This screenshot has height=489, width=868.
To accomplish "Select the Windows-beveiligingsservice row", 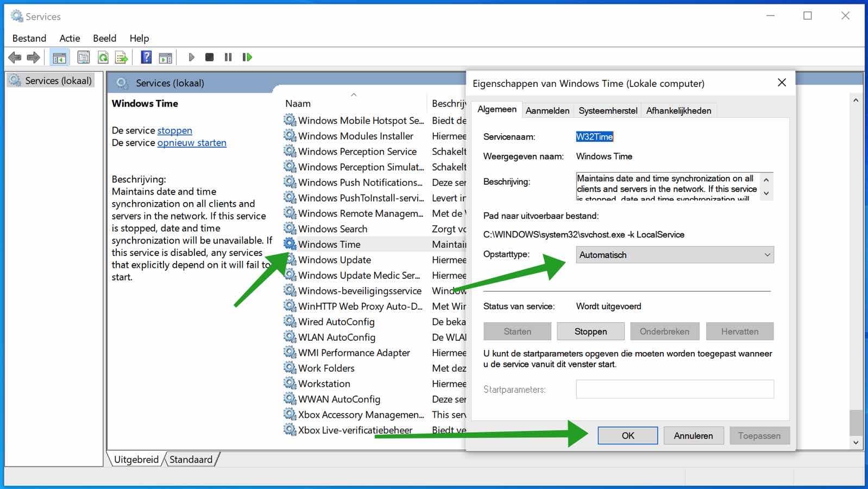I will pyautogui.click(x=374, y=291).
